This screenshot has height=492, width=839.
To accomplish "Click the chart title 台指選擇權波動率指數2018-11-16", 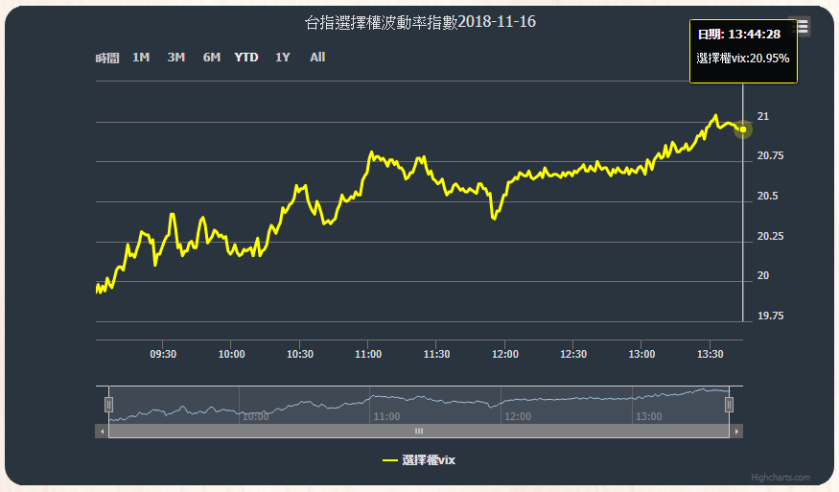I will pyautogui.click(x=419, y=21).
